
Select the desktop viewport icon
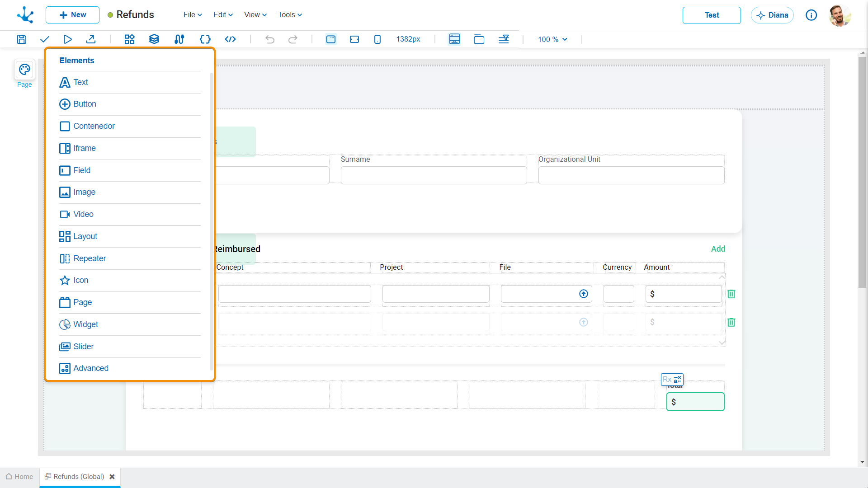[331, 39]
